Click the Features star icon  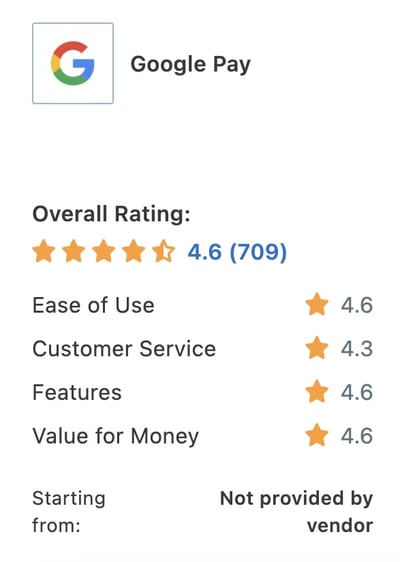[x=317, y=391]
